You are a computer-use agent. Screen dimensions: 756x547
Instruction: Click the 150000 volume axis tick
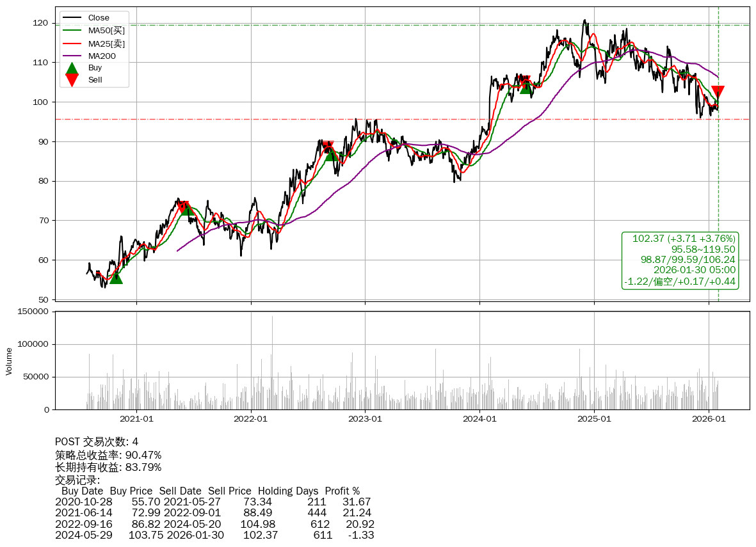32,312
